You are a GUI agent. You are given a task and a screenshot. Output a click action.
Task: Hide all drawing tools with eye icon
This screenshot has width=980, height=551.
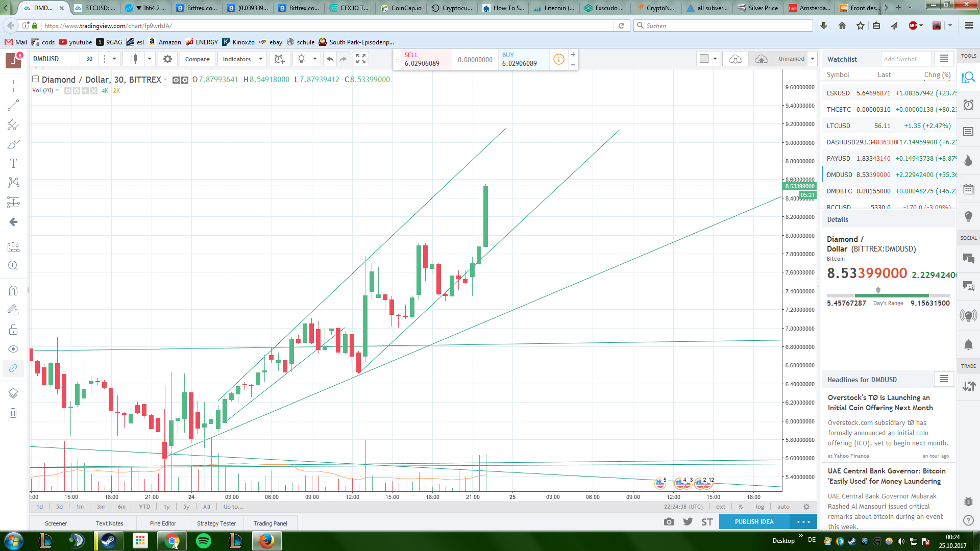point(13,349)
